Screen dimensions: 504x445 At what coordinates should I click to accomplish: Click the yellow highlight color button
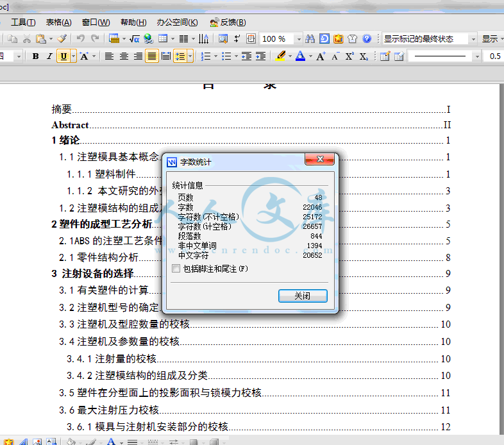click(281, 56)
